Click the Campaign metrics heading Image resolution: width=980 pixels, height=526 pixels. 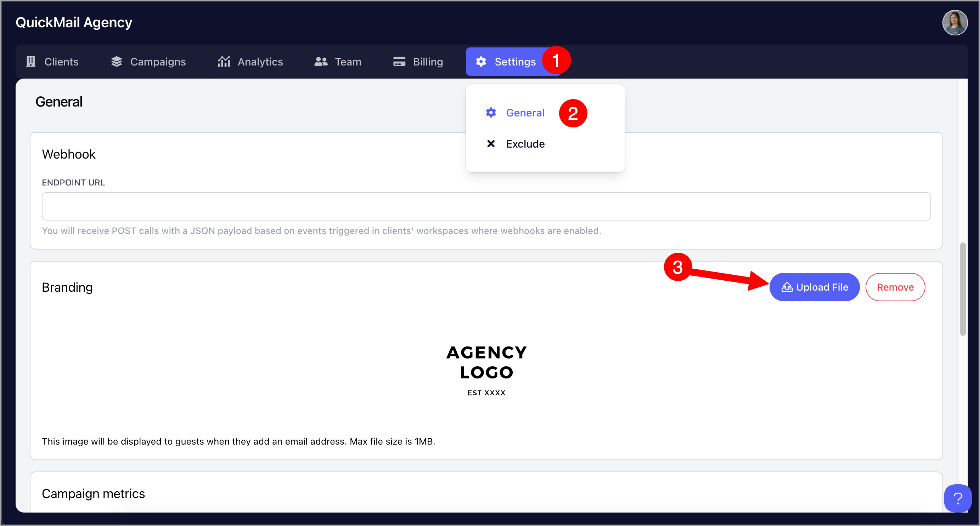click(93, 494)
